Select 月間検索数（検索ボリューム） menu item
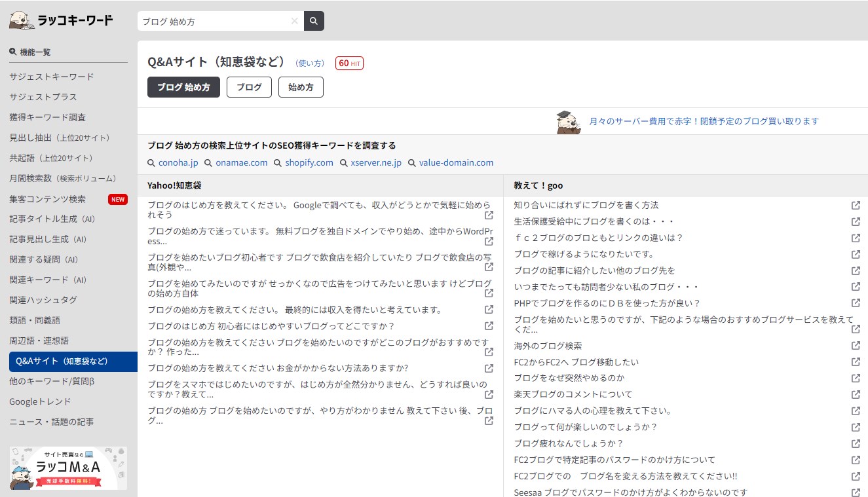The width and height of the screenshot is (868, 497). click(x=63, y=178)
